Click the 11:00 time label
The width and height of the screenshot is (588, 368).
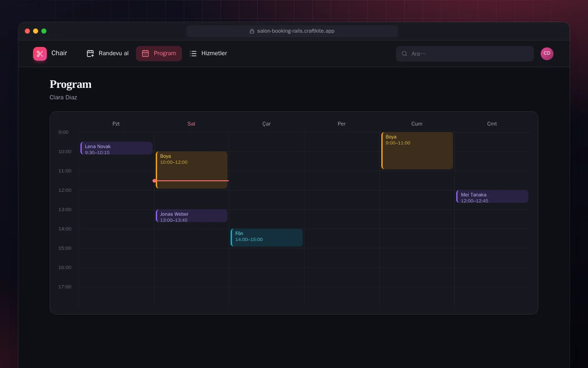(x=65, y=171)
